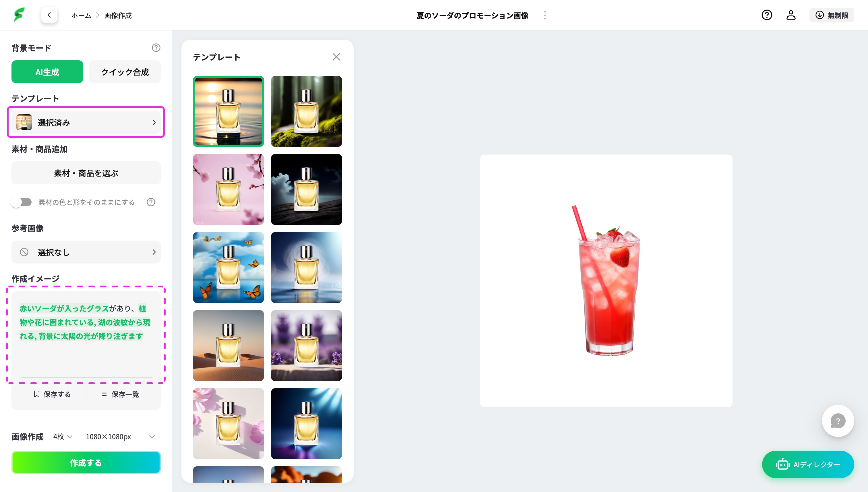The width and height of the screenshot is (868, 492).
Task: Click help icon beside 素材の色と形 toggle
Action: pyautogui.click(x=151, y=202)
